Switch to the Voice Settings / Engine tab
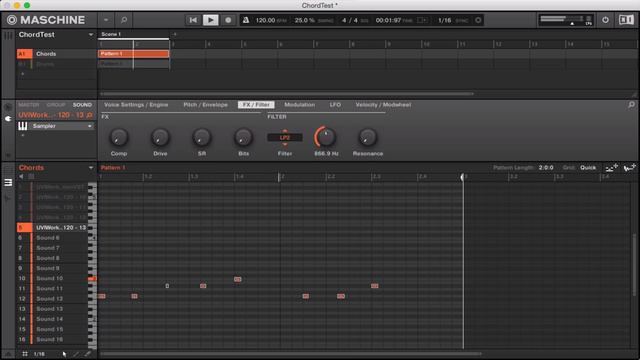Image resolution: width=640 pixels, height=360 pixels. coord(136,105)
